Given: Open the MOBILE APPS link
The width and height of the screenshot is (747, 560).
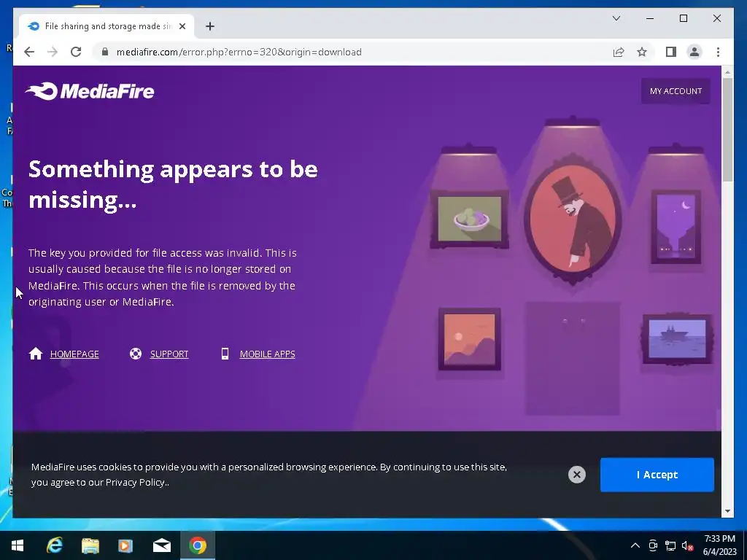Looking at the screenshot, I should [x=267, y=354].
